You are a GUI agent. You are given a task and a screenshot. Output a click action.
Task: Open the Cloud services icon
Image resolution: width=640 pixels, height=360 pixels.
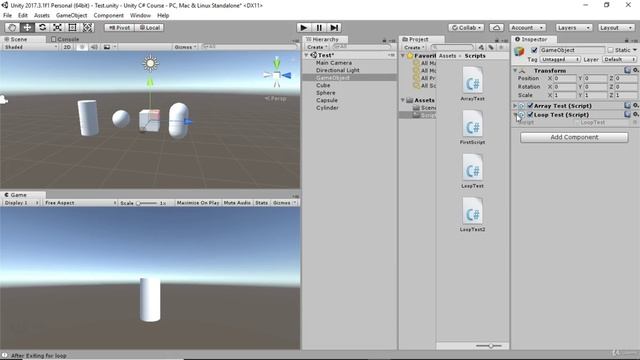click(x=496, y=27)
